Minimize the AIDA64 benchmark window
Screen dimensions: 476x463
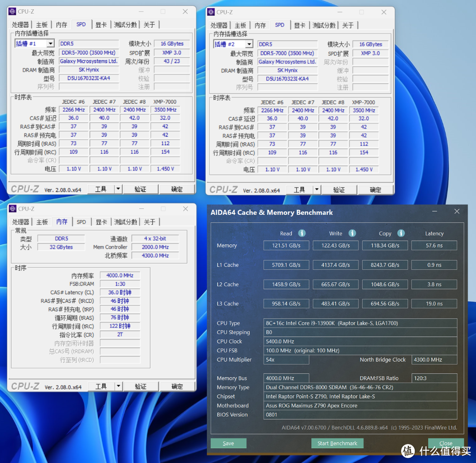435,211
